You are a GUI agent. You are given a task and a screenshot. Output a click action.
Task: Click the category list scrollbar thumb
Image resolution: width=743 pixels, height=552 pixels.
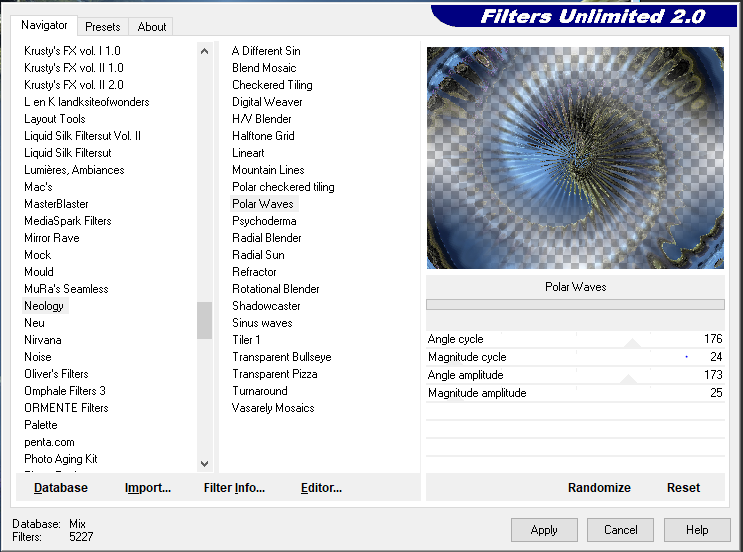tap(204, 320)
